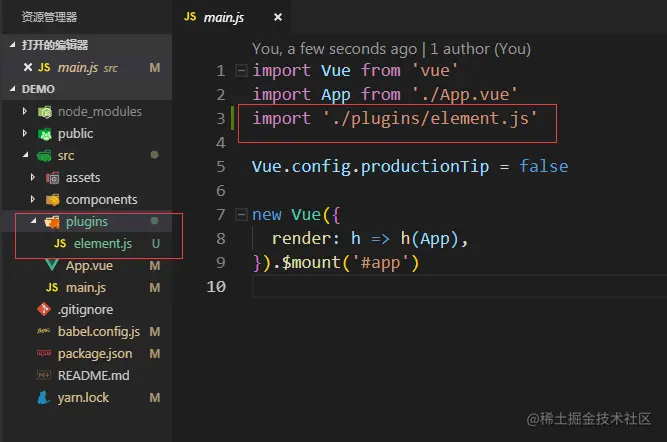Fold the new Vue block on line 7
Screen dimensions: 667x442
pos(240,215)
